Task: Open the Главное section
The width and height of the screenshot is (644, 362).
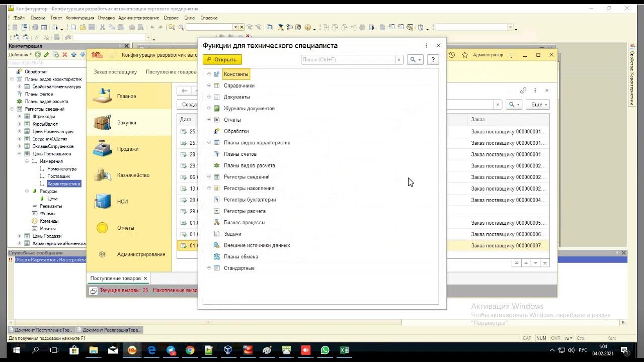Action: [x=129, y=96]
